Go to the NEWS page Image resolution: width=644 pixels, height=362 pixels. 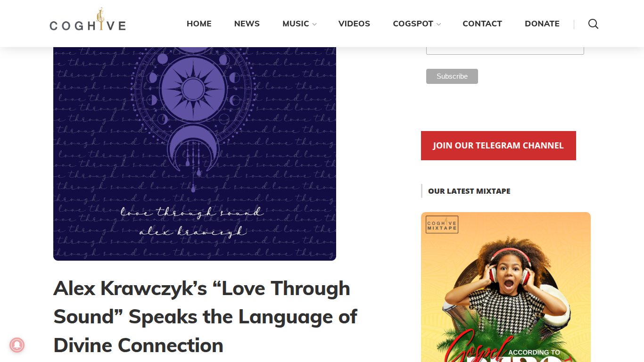tap(247, 24)
